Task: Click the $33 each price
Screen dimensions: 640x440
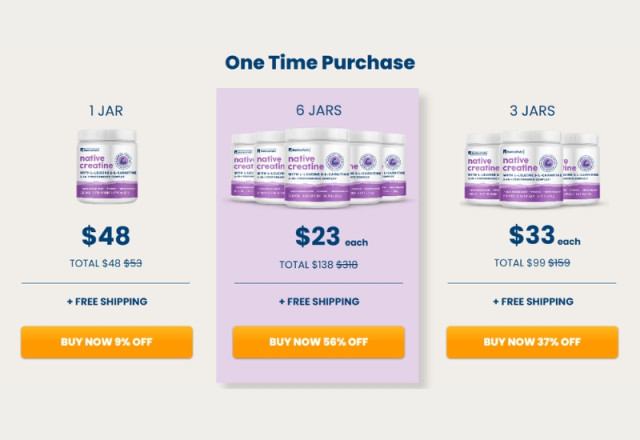Action: [544, 236]
